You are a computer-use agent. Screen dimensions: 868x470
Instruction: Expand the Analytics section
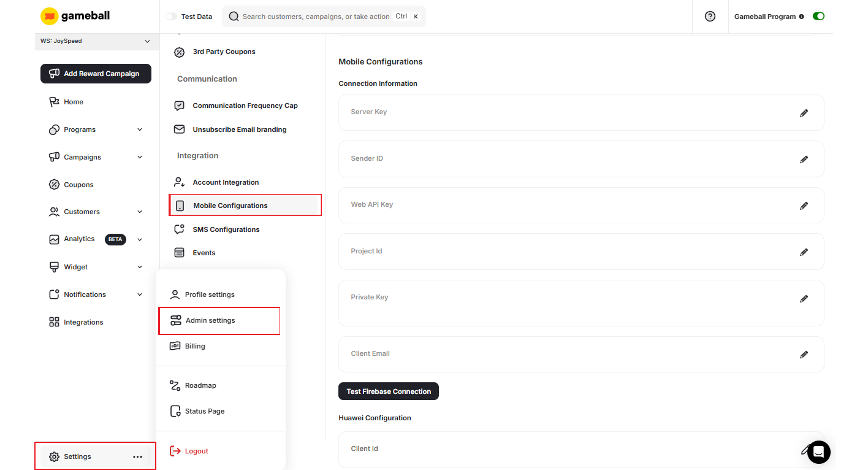pyautogui.click(x=140, y=239)
